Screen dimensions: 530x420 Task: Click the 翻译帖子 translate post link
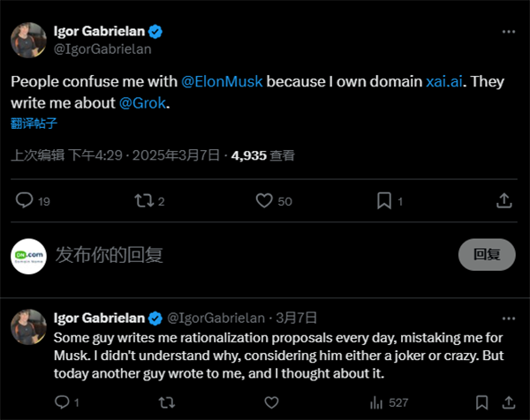pos(34,123)
